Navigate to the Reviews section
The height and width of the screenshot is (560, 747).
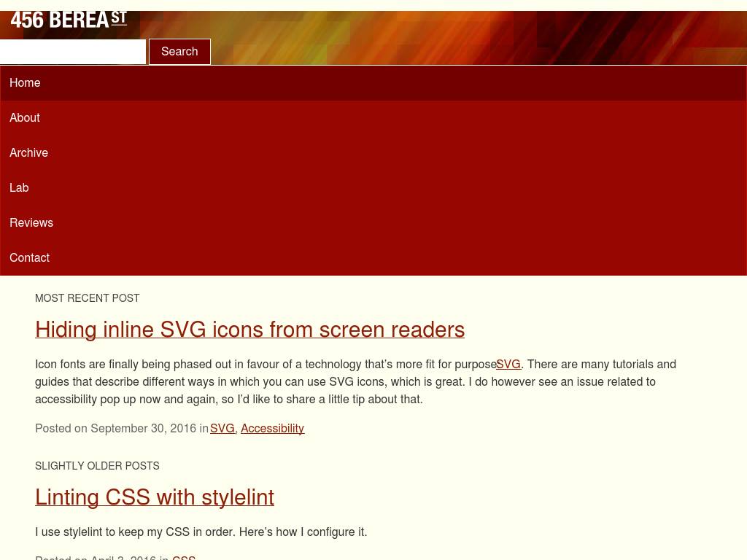(31, 223)
